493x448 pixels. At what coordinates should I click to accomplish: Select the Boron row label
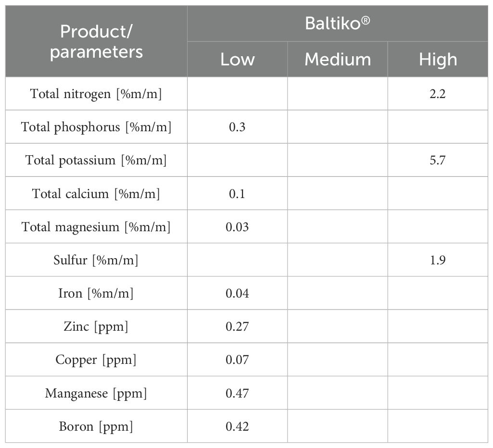(x=96, y=426)
